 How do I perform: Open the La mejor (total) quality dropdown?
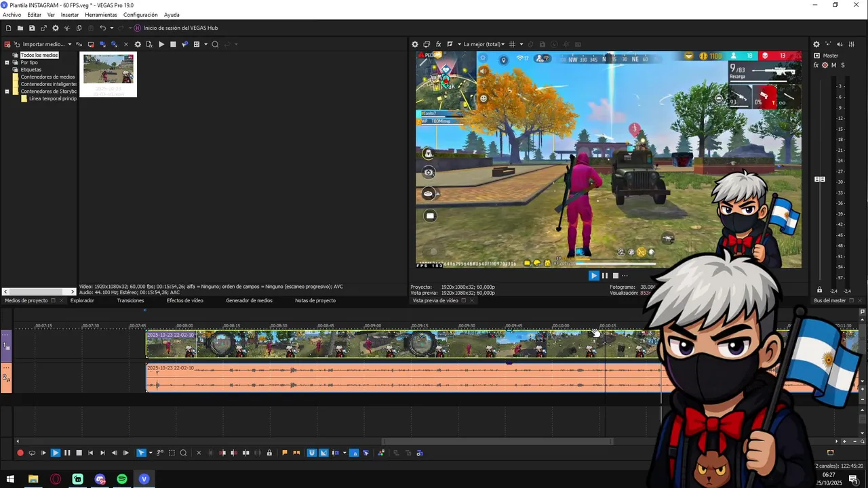(484, 44)
